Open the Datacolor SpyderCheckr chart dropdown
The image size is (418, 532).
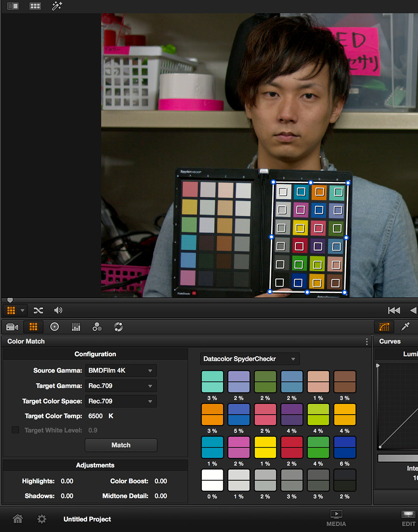point(250,359)
